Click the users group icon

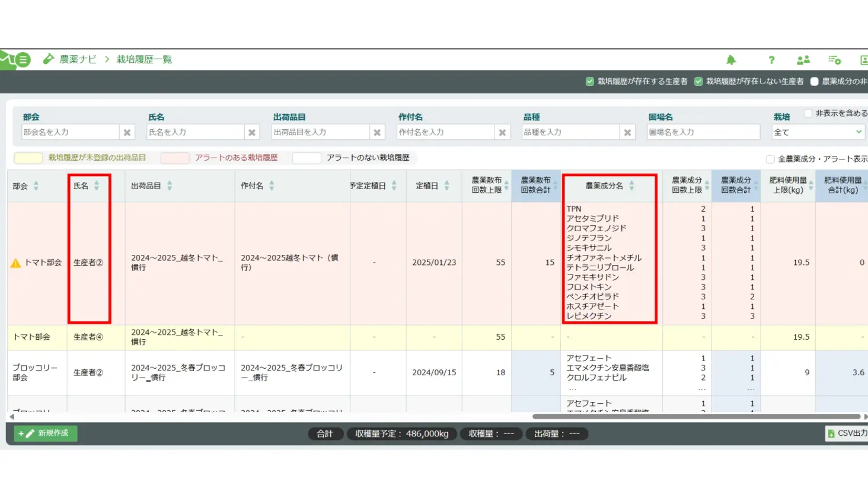coord(803,60)
